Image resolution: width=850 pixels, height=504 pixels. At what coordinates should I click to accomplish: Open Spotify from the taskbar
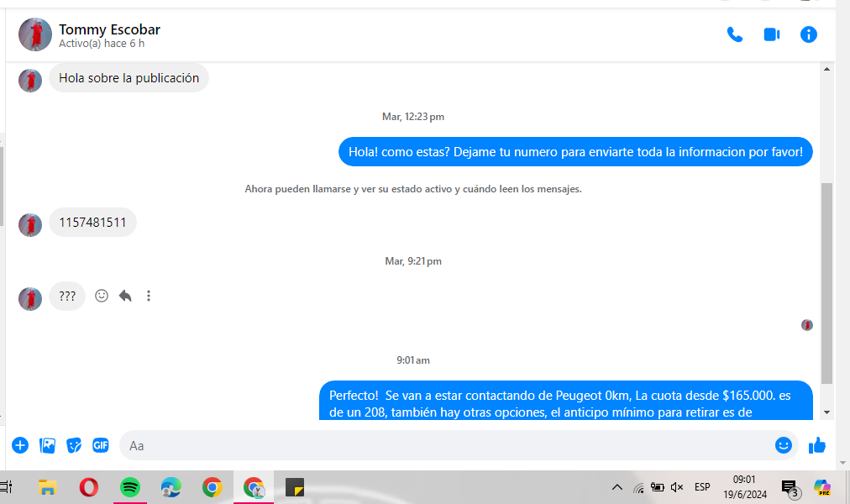coord(130,487)
